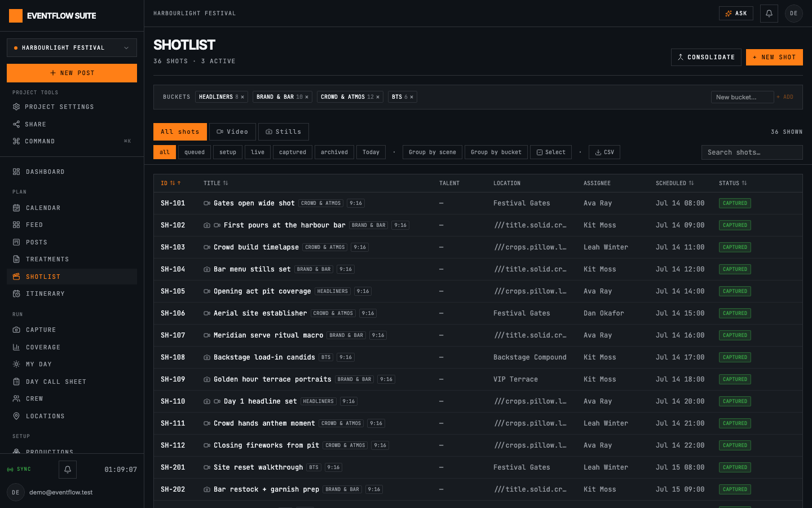Screen dimensions: 812x508
Task: Open Day Call Sheet
Action: coord(72,382)
